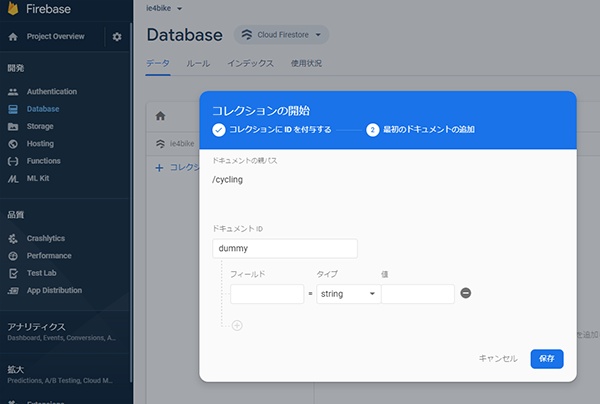Click the Performance icon
Screen dimensions: 600x404
point(13,256)
